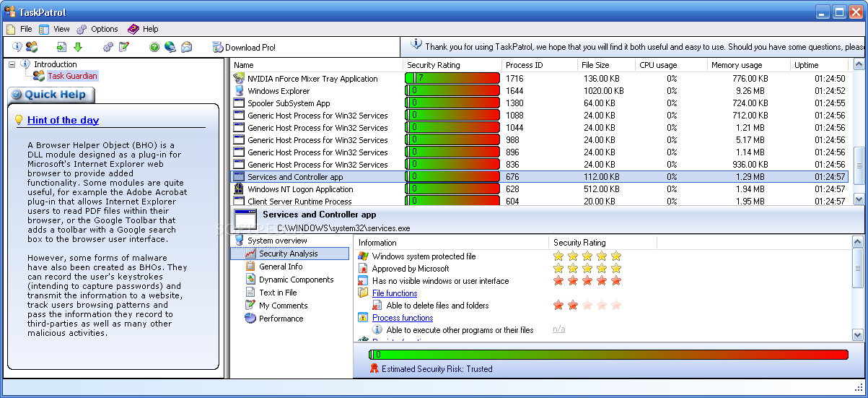Image resolution: width=868 pixels, height=398 pixels.
Task: Select Task Guardian in the left tree
Action: click(72, 76)
